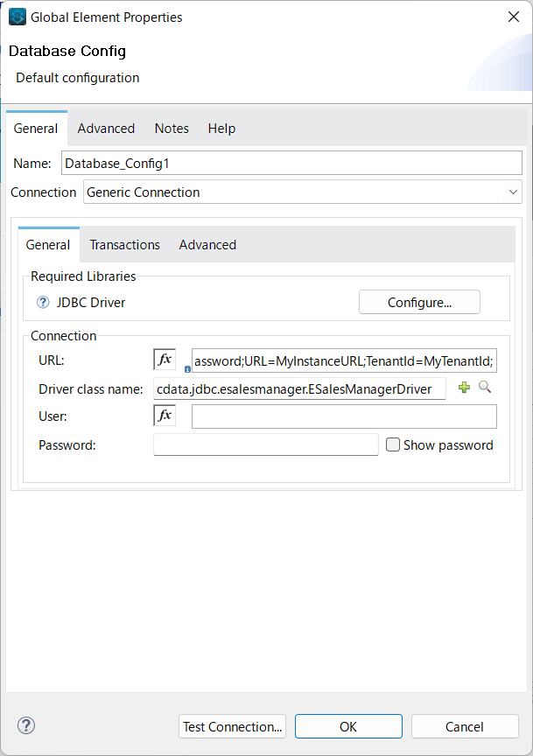Select the inner Transactions tab

(x=125, y=245)
